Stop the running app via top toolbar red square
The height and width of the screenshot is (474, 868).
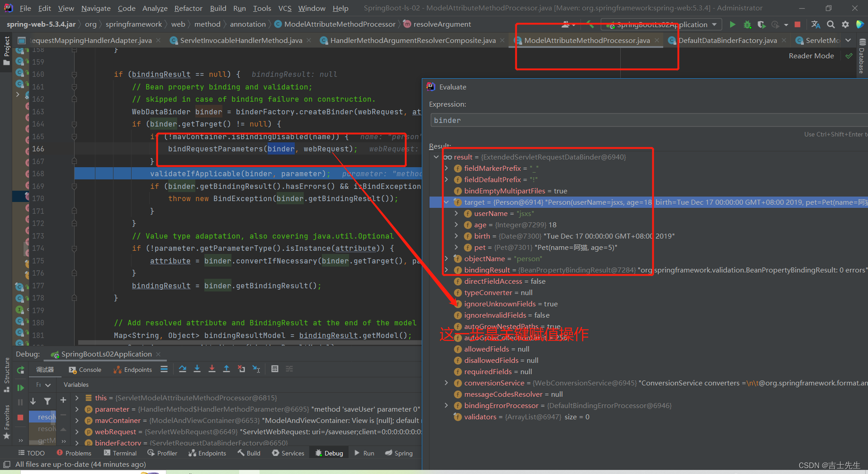click(x=797, y=24)
